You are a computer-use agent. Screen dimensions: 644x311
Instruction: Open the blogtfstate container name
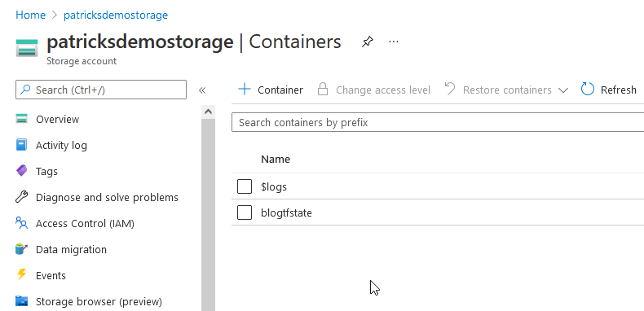286,213
